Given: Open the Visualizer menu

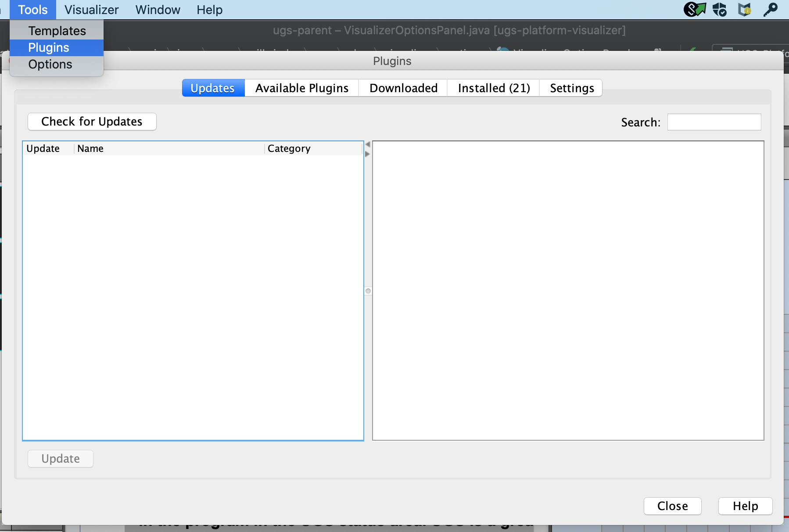Looking at the screenshot, I should (x=91, y=10).
